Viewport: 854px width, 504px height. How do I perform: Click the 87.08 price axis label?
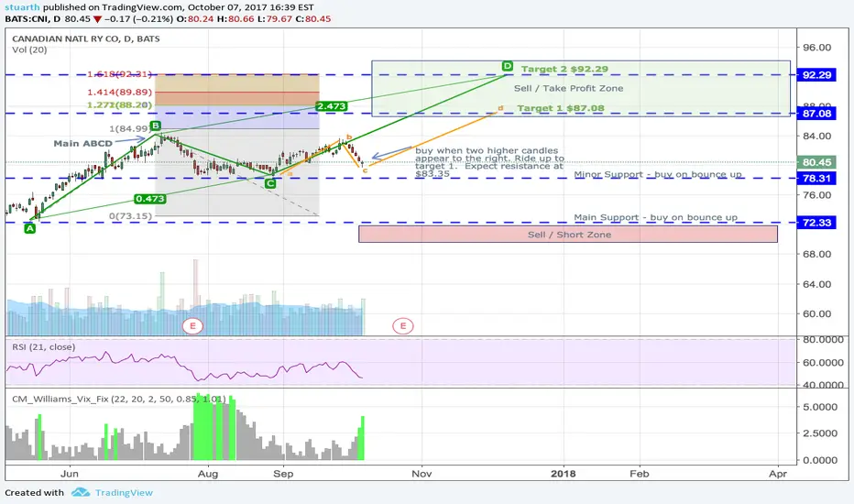pyautogui.click(x=817, y=114)
